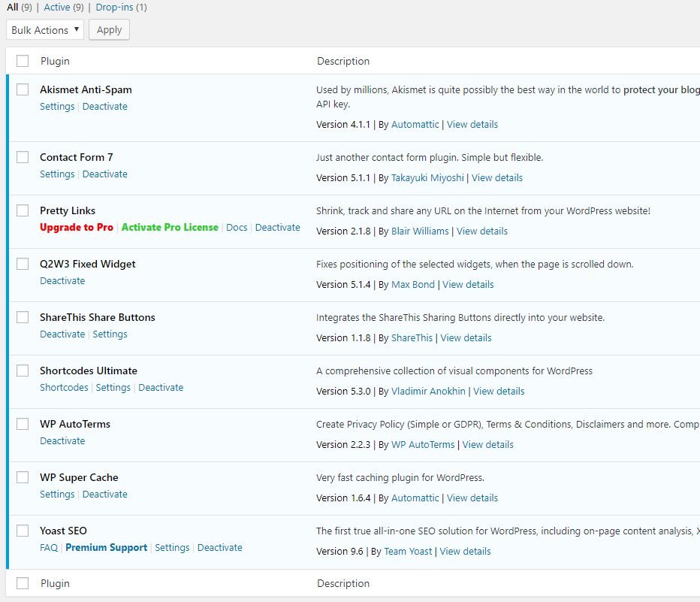Show All plugins filter
Screen dimensions: 700x602
(13, 8)
